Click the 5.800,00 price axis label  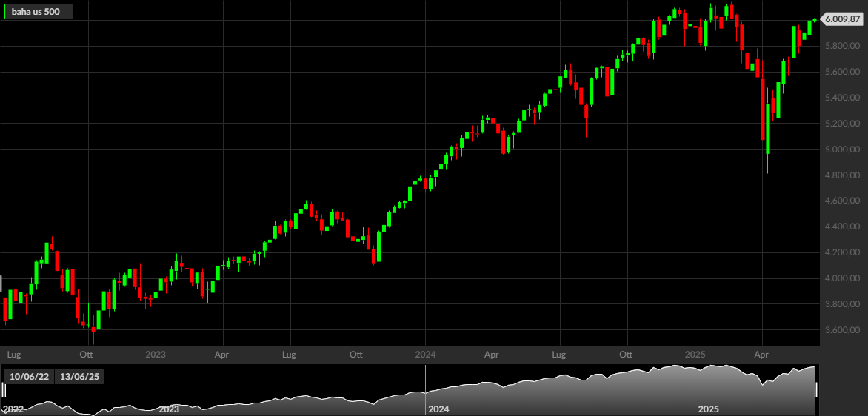pyautogui.click(x=842, y=46)
